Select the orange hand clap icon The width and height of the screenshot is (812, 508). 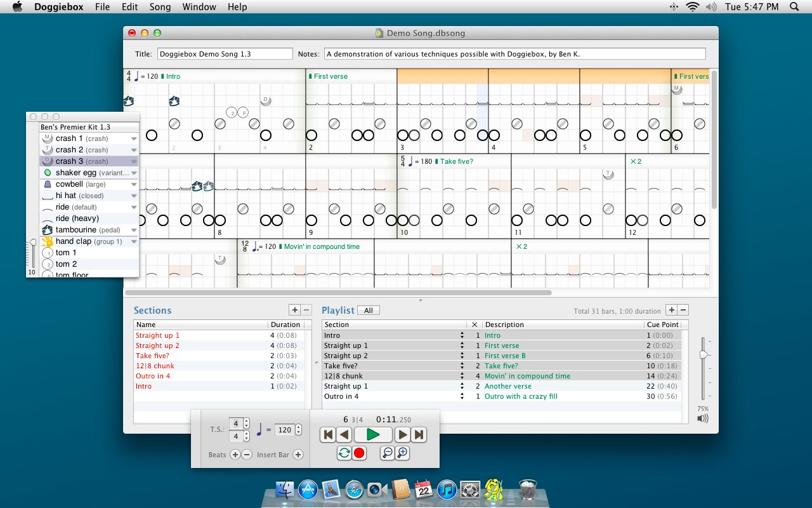point(47,241)
